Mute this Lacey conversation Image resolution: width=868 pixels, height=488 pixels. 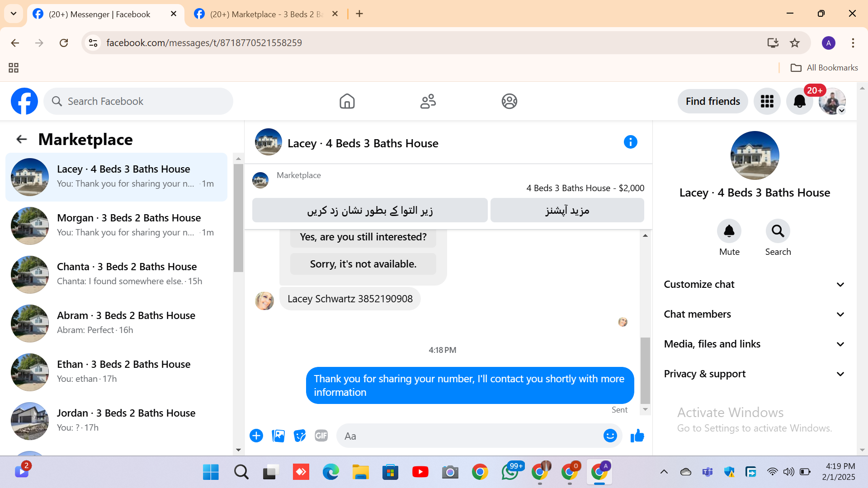(729, 231)
